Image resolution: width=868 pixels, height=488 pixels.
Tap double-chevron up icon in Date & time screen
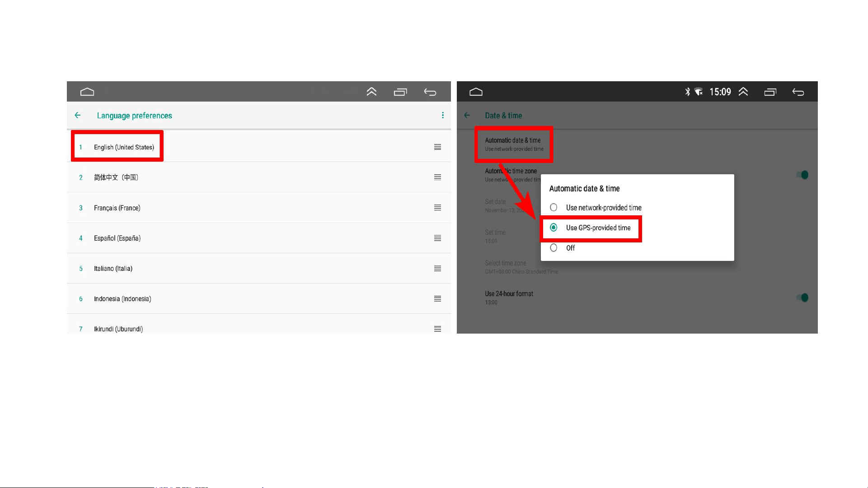743,92
